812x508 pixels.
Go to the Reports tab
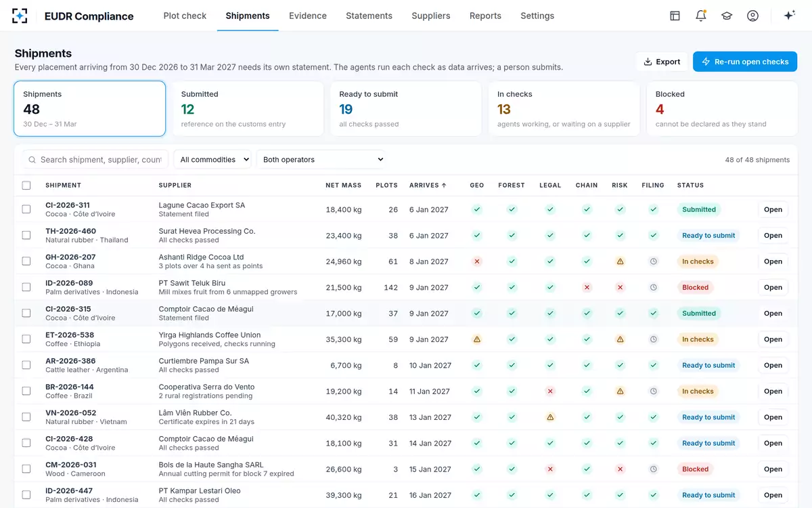tap(485, 16)
